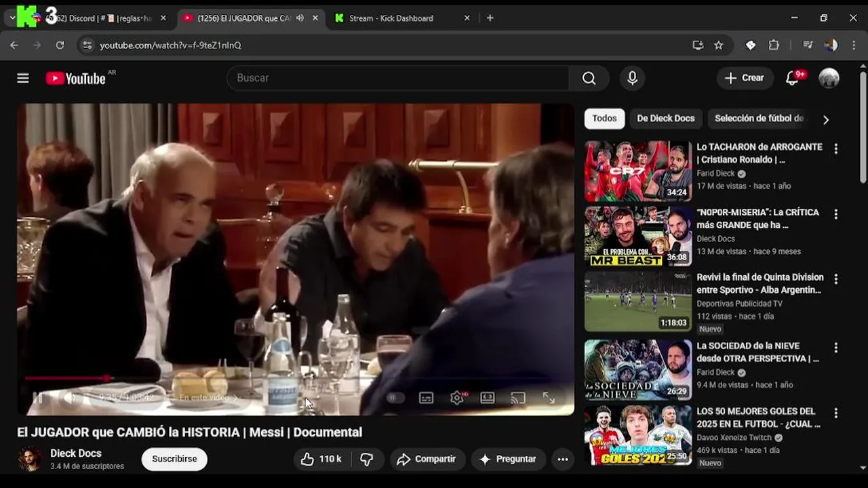Click 'Deportivas Publicidad TV' channel name
The height and width of the screenshot is (488, 868).
point(739,304)
